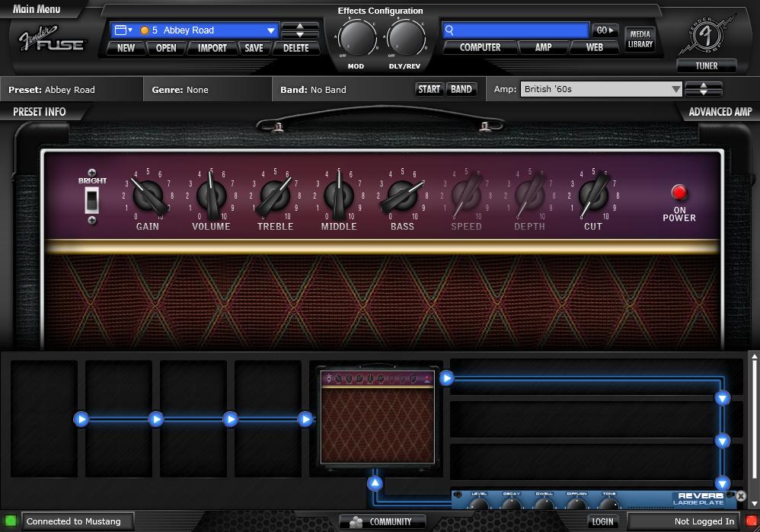
Task: Remove the Reverb Large Plate effect
Action: point(741,496)
